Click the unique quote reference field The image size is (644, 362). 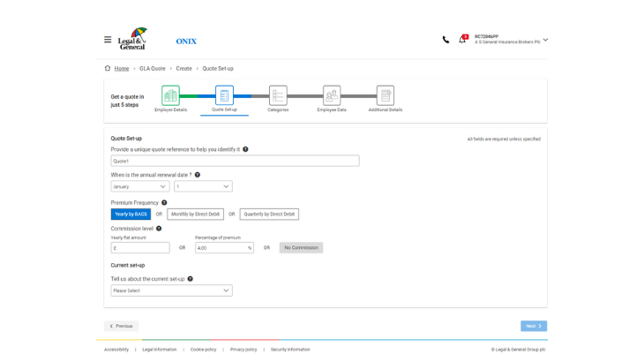click(235, 162)
